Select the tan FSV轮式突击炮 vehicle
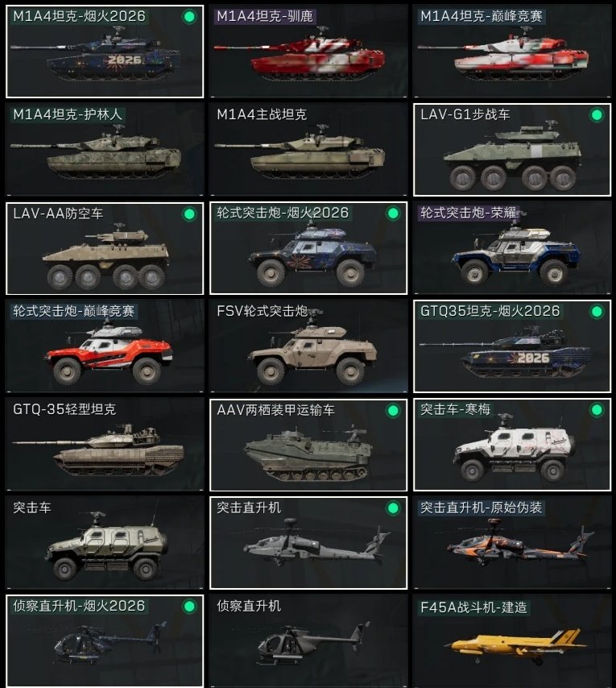 point(308,346)
